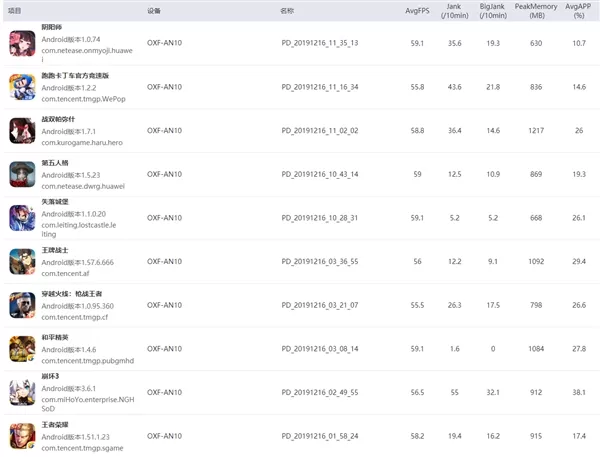600x457 pixels.
Task: Open the CrossFire (com.tencent.tmgp.cf) icon
Action: (x=22, y=305)
